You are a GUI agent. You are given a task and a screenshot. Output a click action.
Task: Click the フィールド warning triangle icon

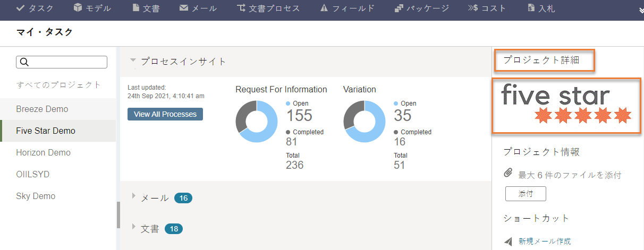(x=324, y=8)
